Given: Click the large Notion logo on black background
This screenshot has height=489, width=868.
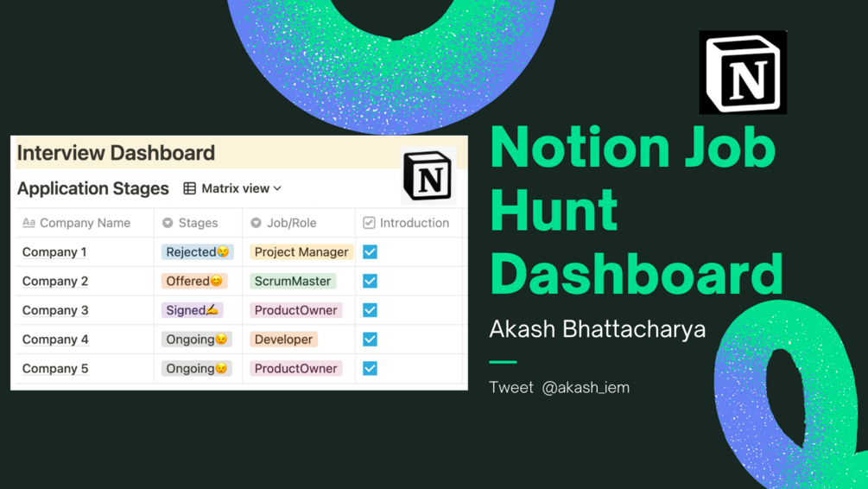Looking at the screenshot, I should pos(743,73).
